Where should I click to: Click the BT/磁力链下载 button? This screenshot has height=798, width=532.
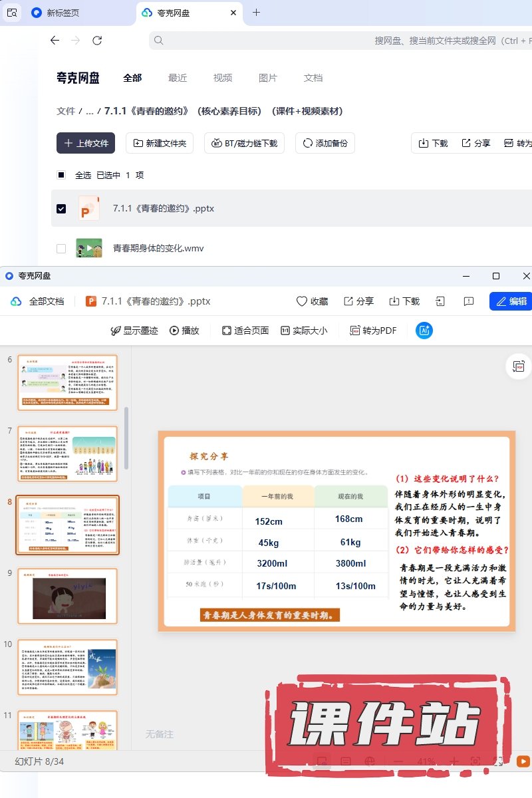244,143
